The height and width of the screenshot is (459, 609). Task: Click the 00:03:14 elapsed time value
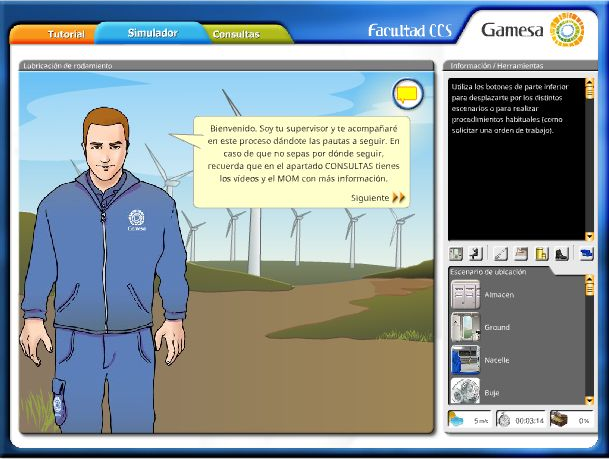click(x=529, y=421)
